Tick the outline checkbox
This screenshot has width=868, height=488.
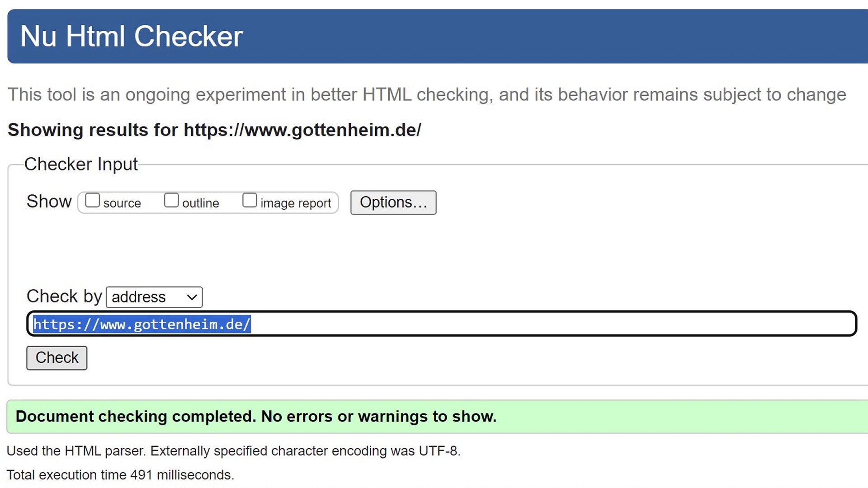pos(171,200)
